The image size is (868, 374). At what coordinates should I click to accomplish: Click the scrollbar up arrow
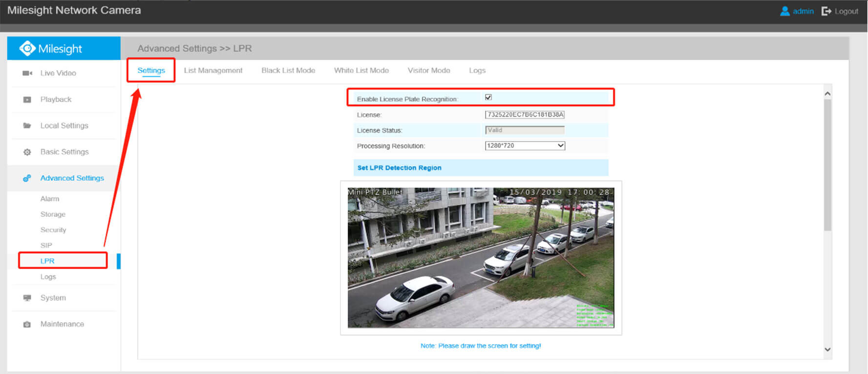pos(827,93)
